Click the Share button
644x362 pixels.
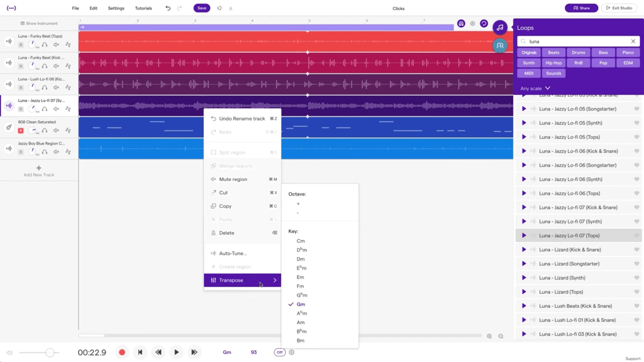click(581, 8)
